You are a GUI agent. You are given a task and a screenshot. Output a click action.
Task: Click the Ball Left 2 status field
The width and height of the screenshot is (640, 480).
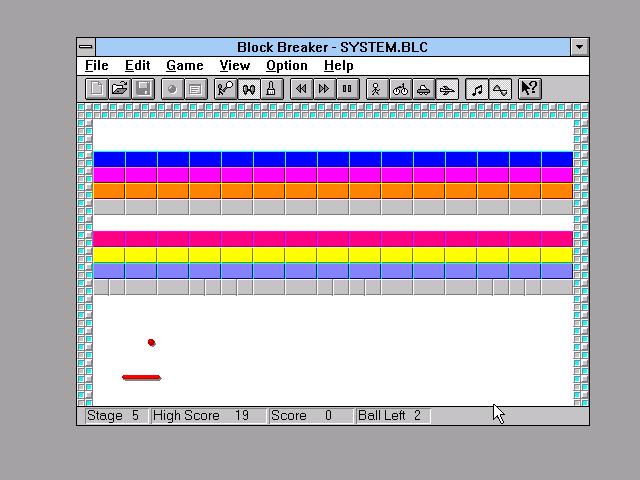tap(393, 416)
